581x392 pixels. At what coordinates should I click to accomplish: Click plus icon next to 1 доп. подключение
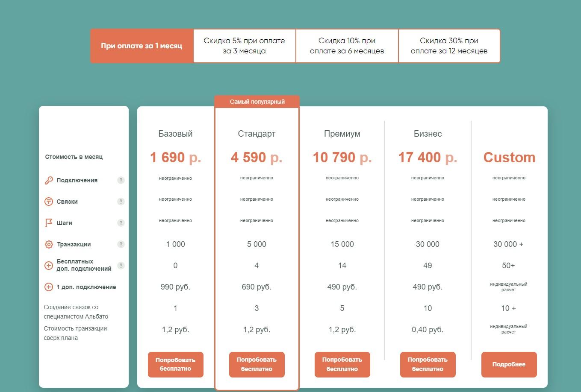pyautogui.click(x=49, y=287)
